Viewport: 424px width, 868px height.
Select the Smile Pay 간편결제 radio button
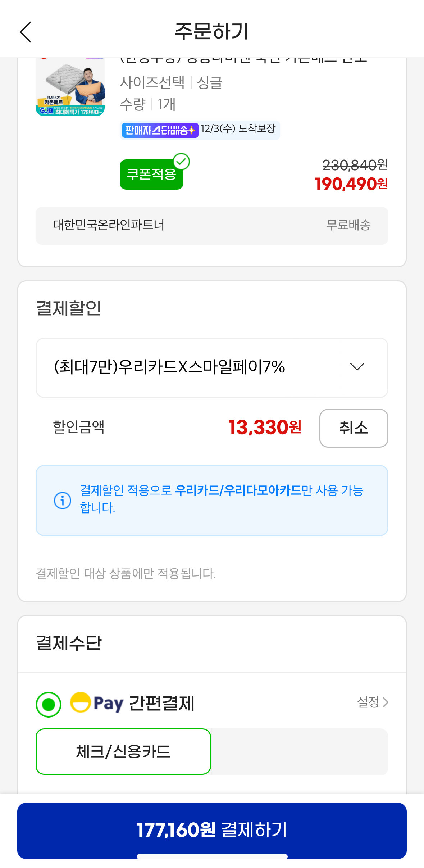point(49,704)
